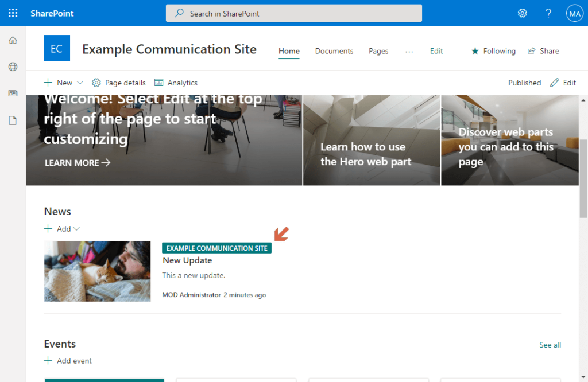Open the news thumbnail with cat photo
This screenshot has height=382, width=588.
point(98,271)
